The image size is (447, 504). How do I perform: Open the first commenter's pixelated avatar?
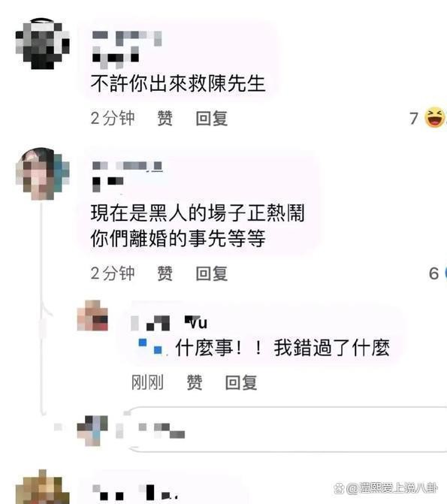(43, 44)
